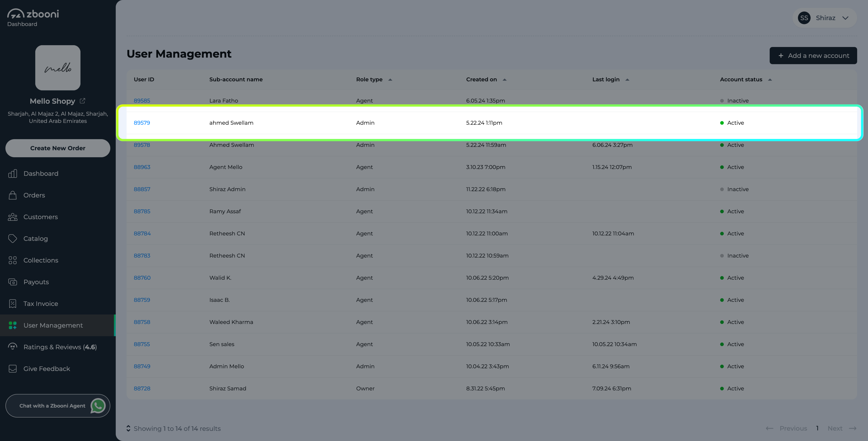Open user ID 89585 link
The image size is (868, 441).
pos(142,100)
